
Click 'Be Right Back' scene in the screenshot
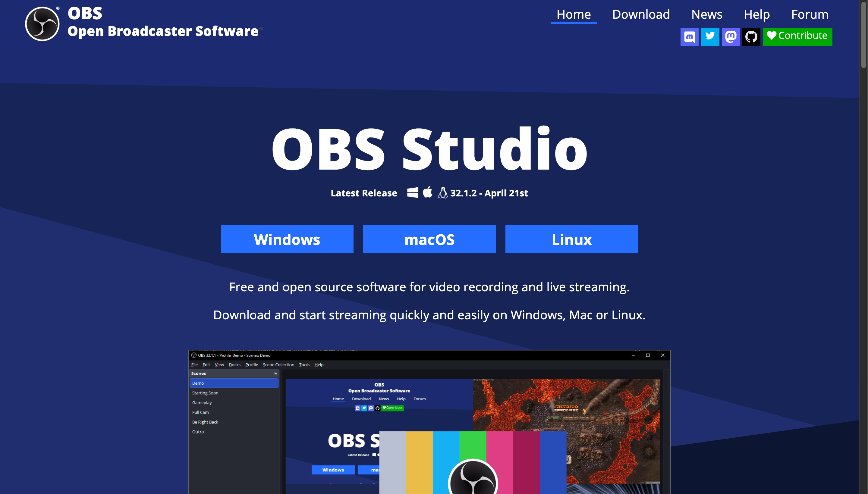(205, 422)
